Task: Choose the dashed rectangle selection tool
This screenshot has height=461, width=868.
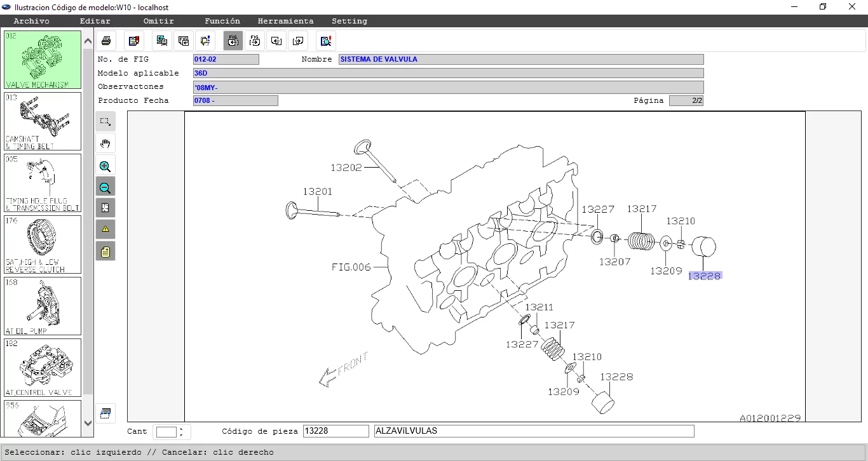Action: point(105,121)
